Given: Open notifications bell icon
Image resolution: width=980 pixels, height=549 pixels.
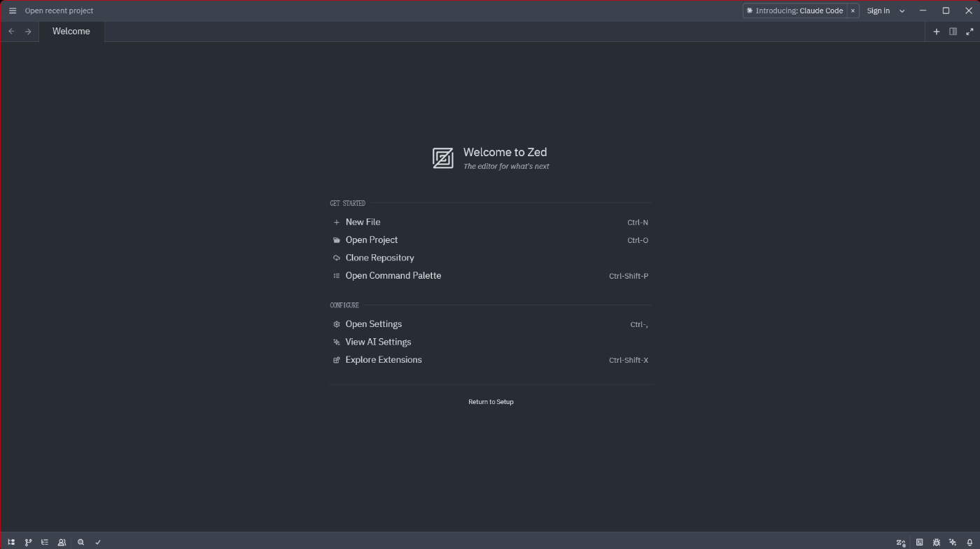Looking at the screenshot, I should click(x=969, y=542).
